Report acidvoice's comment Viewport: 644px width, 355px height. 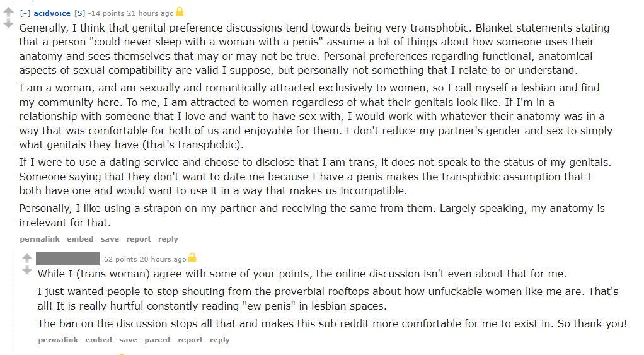point(139,239)
